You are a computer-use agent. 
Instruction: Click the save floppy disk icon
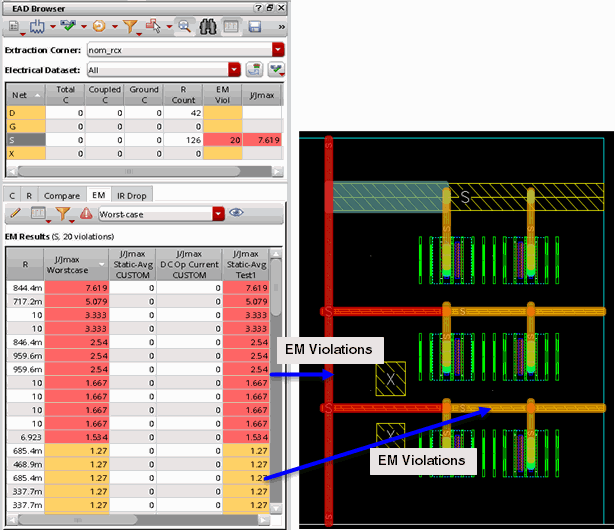[x=255, y=25]
